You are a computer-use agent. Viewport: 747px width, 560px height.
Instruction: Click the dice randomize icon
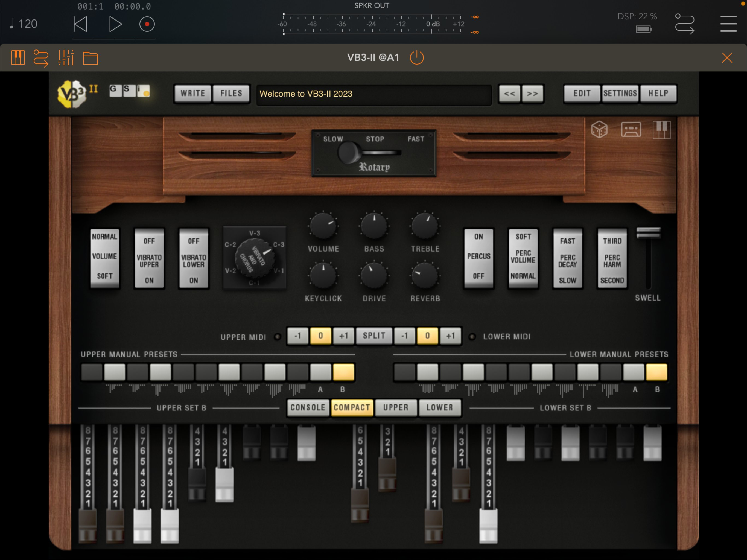599,129
